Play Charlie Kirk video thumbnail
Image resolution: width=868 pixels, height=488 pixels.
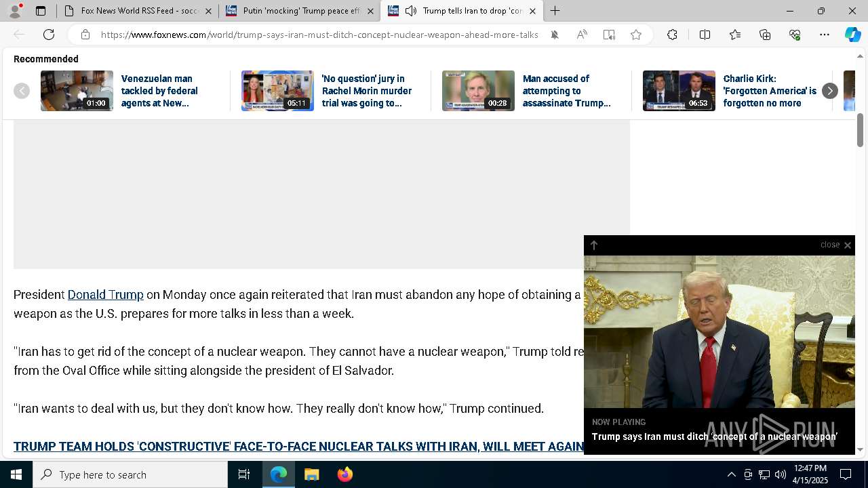tap(679, 91)
